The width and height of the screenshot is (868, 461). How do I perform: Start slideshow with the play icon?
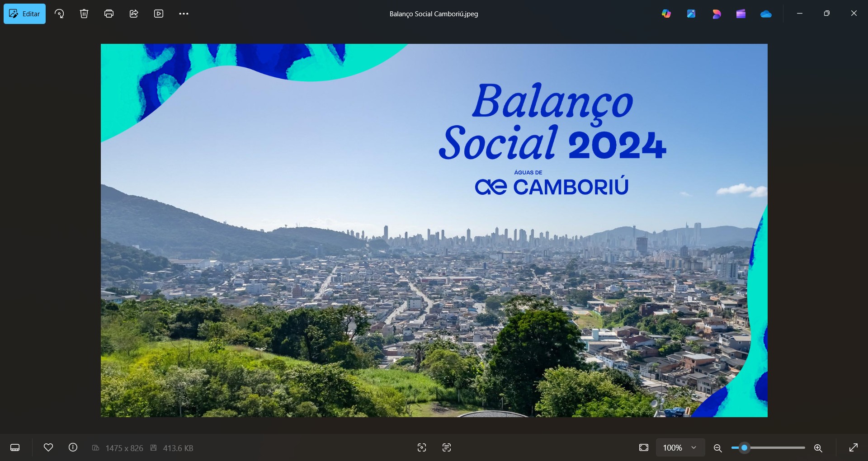[159, 14]
